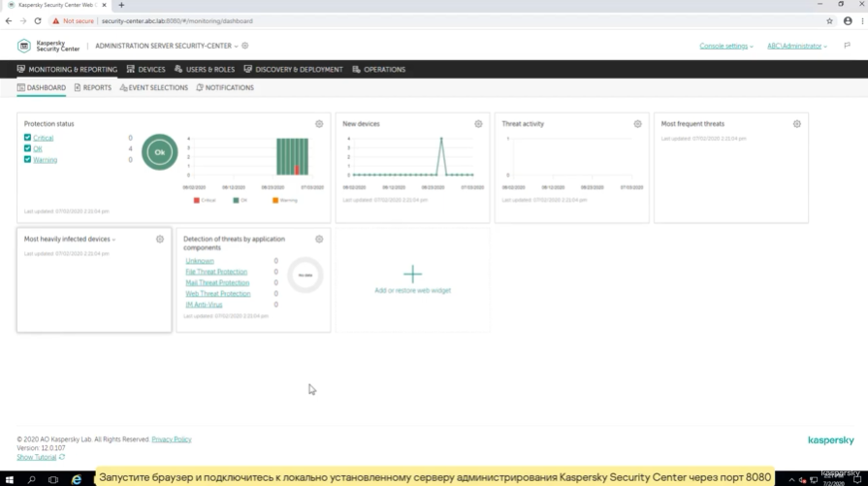868x486 pixels.
Task: Click the plus icon to add web widget
Action: coord(412,274)
